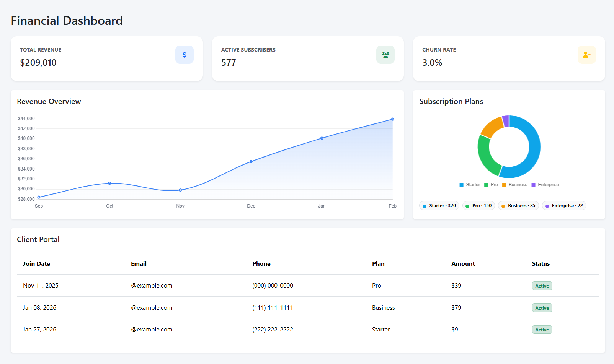Open the Plan column header to sort
Screen dimensions: 614x364
378,263
